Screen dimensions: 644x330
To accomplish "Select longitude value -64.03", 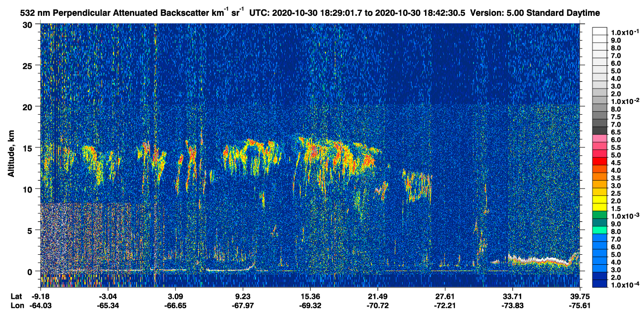I will click(x=41, y=305).
